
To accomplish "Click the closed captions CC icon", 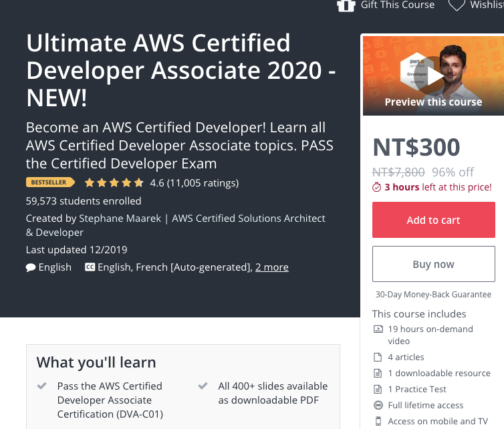I will pos(90,267).
